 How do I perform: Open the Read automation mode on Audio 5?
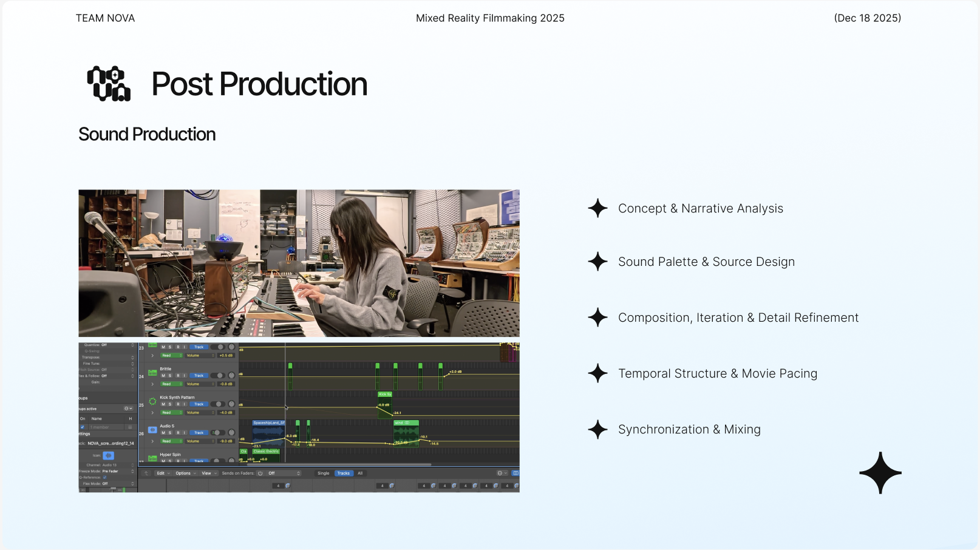171,441
